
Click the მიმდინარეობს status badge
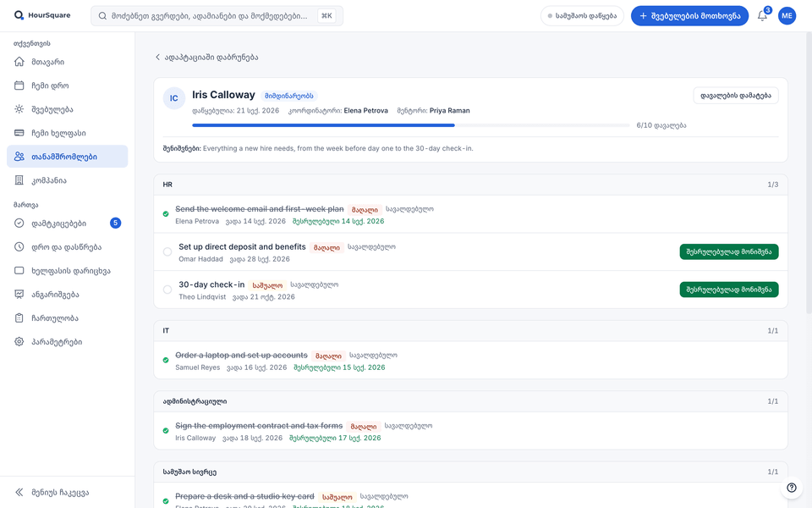[289, 96]
